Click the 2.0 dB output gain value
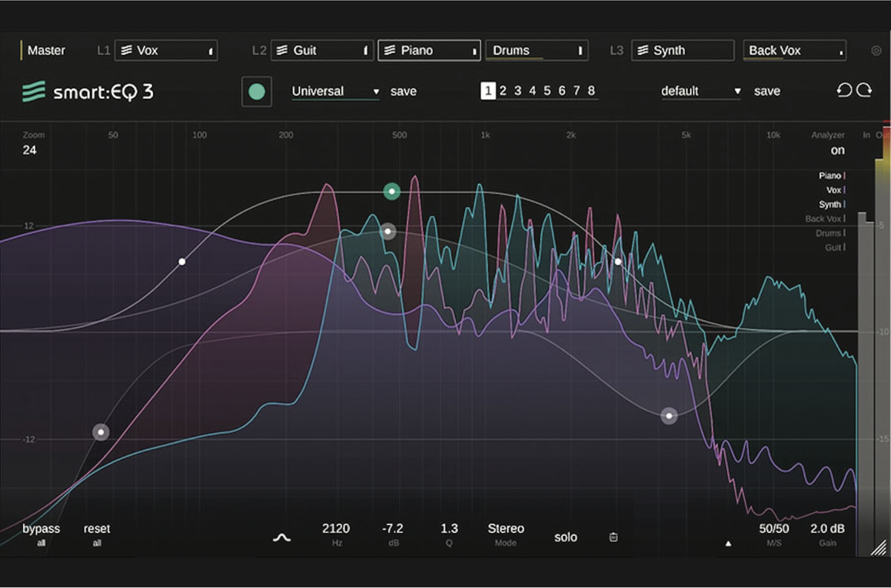The width and height of the screenshot is (891, 588). pos(827,529)
